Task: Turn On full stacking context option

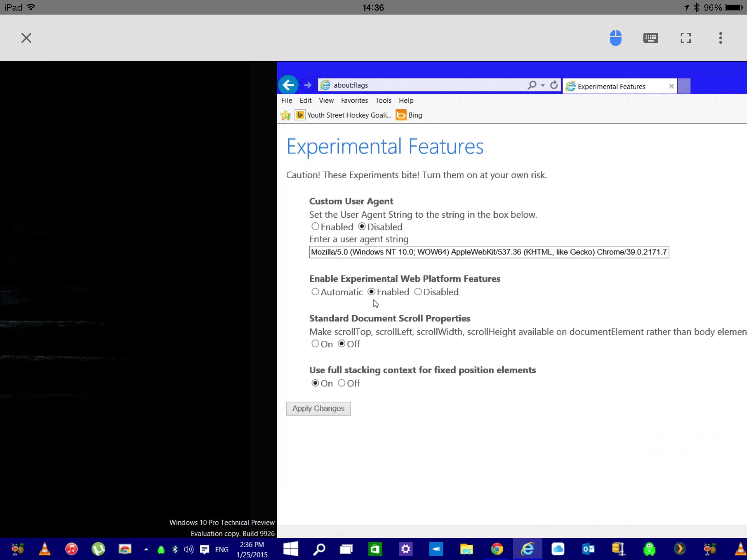Action: [x=315, y=383]
